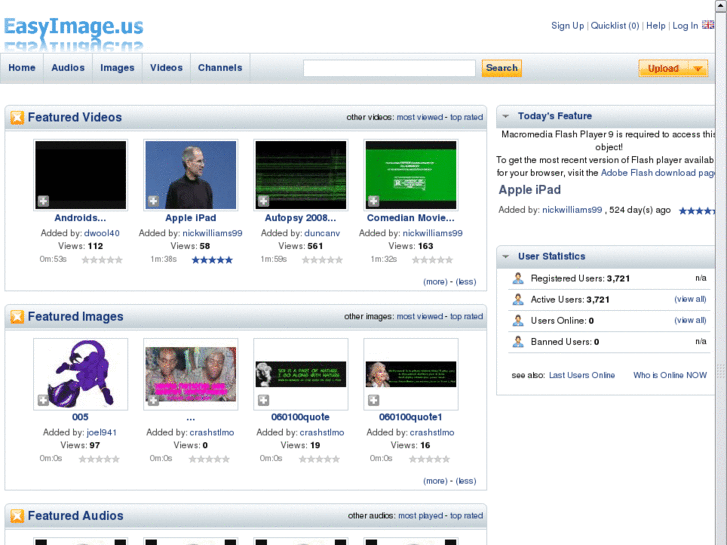View all Users Online link

(690, 321)
